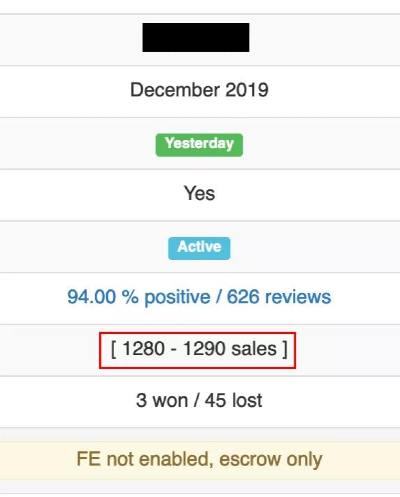Click the year 2019 in date row

tap(247, 90)
